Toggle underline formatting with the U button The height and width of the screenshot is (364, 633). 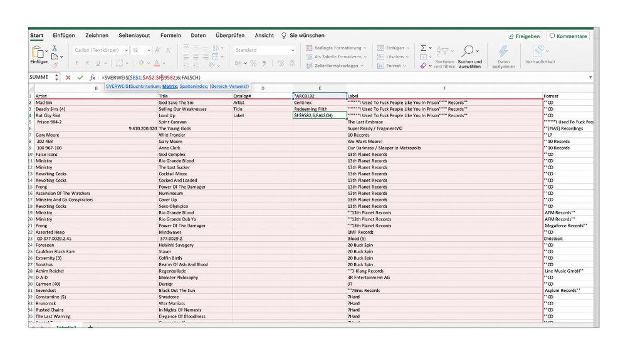pyautogui.click(x=98, y=62)
